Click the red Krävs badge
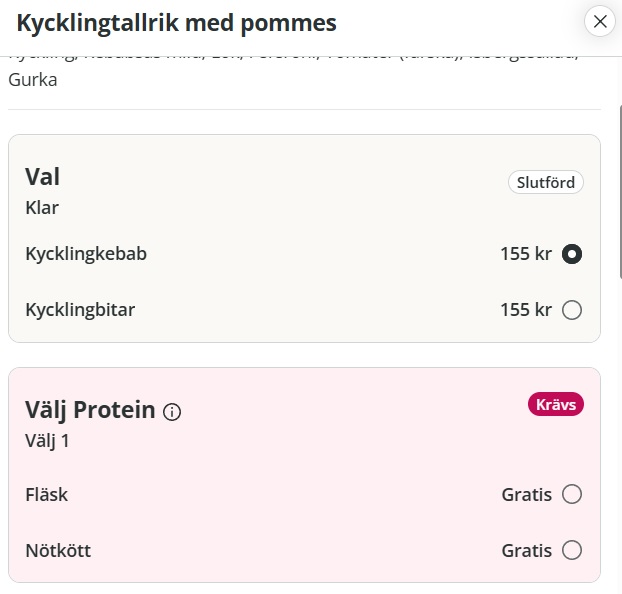 tap(556, 404)
